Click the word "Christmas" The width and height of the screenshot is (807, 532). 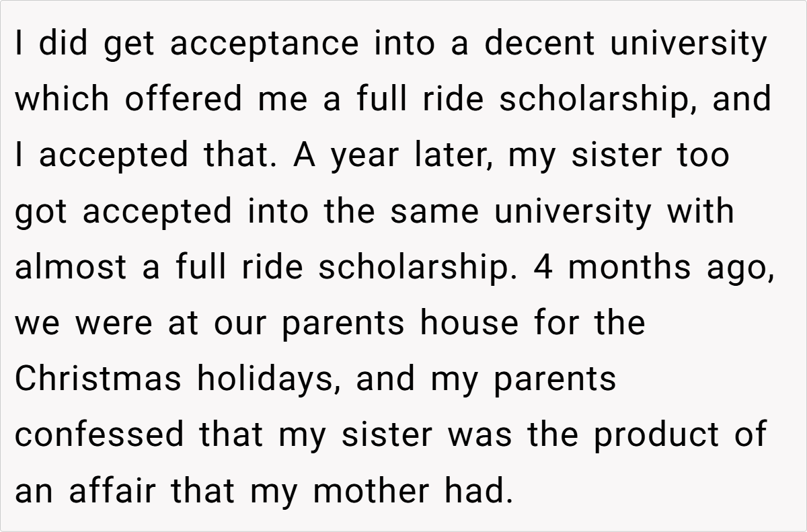click(98, 379)
